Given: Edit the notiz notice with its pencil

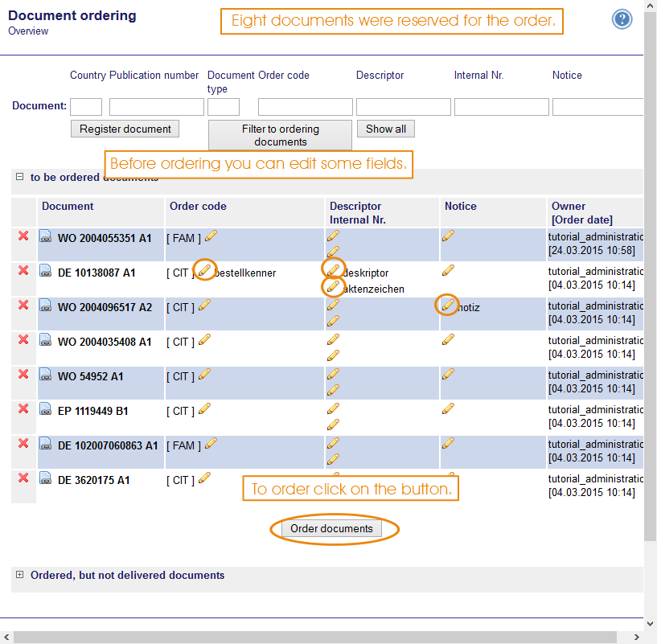Looking at the screenshot, I should pyautogui.click(x=448, y=305).
